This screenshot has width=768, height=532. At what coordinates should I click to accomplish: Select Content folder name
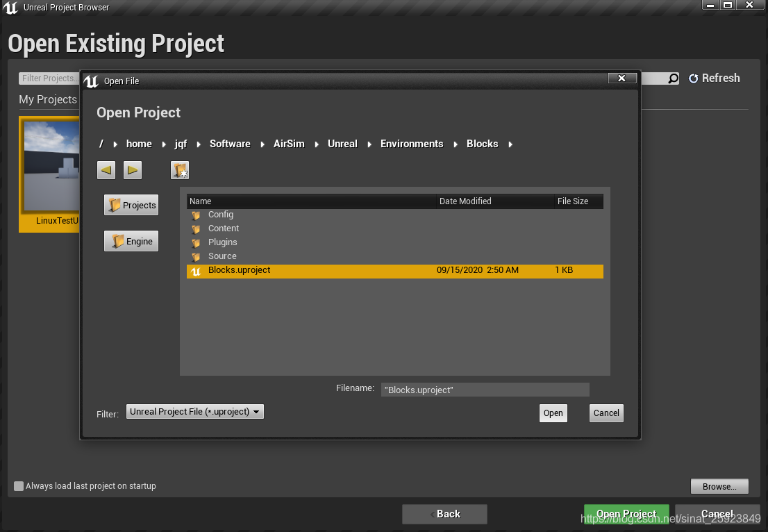tap(224, 228)
